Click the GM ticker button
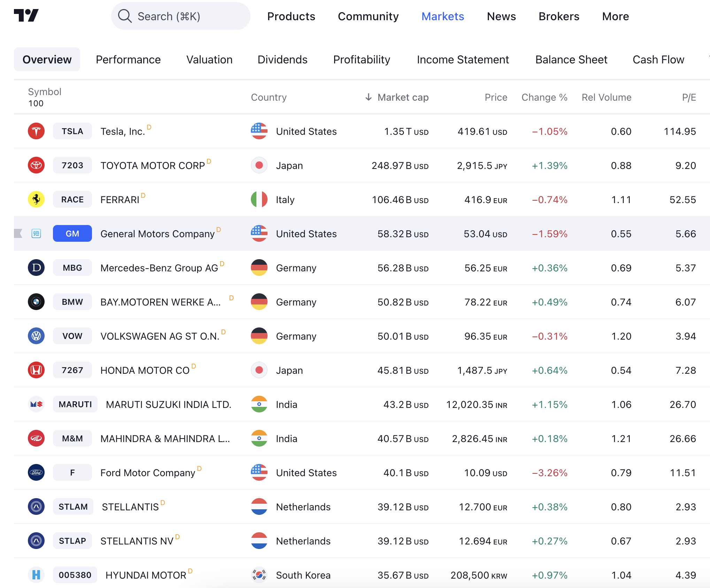The height and width of the screenshot is (588, 710). point(72,234)
